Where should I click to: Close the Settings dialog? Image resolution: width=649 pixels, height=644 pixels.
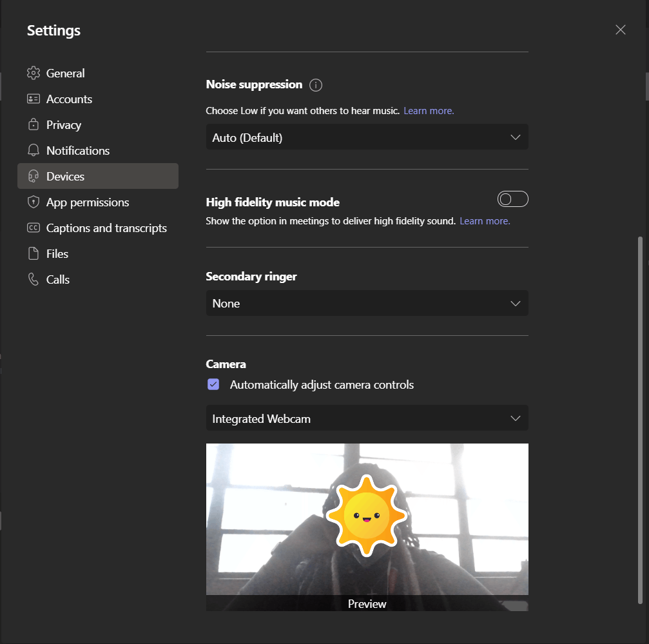(620, 30)
